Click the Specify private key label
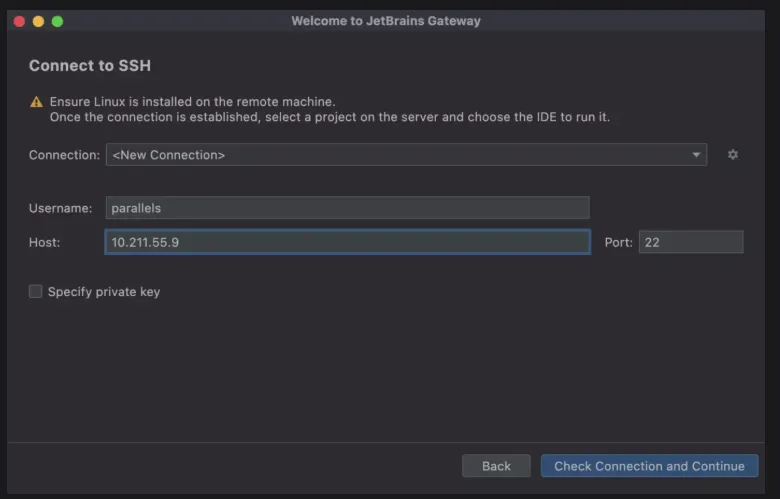Viewport: 780px width, 499px height. (x=104, y=292)
